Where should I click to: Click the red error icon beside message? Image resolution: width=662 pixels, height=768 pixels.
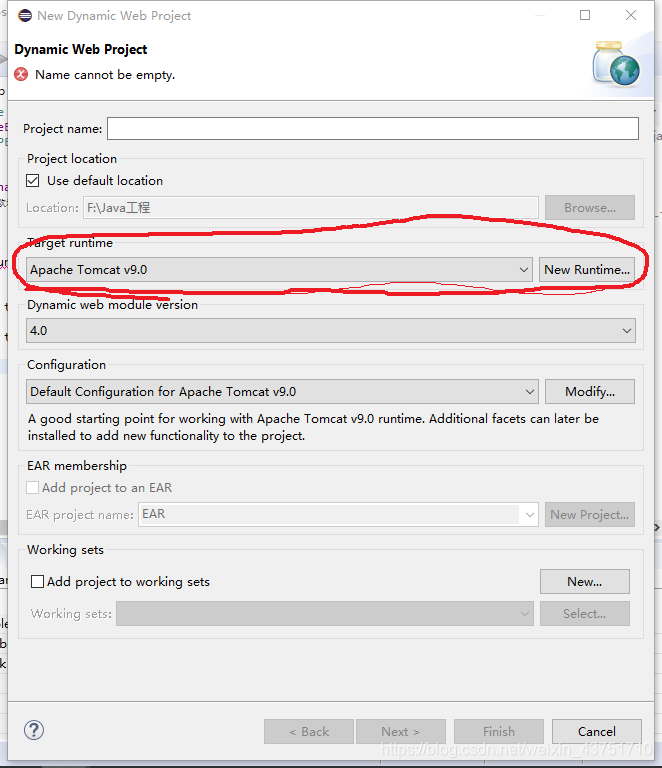point(21,74)
